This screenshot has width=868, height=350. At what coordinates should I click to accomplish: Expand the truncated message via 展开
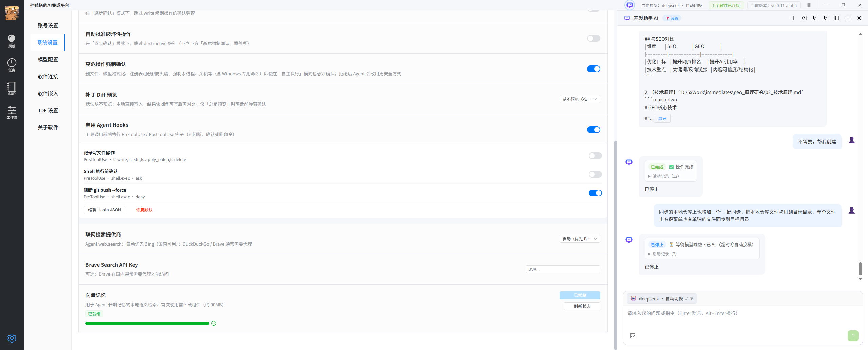click(x=662, y=118)
